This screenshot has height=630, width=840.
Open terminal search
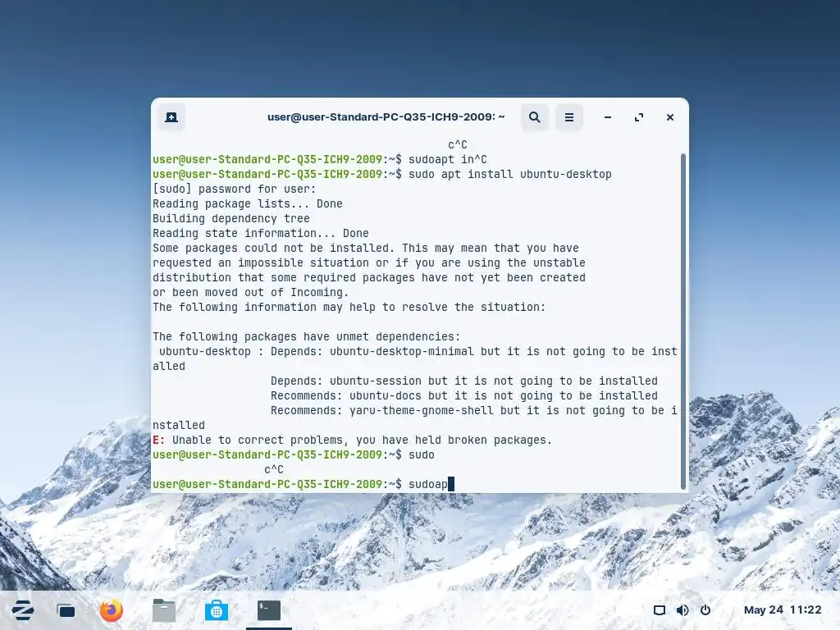point(534,117)
